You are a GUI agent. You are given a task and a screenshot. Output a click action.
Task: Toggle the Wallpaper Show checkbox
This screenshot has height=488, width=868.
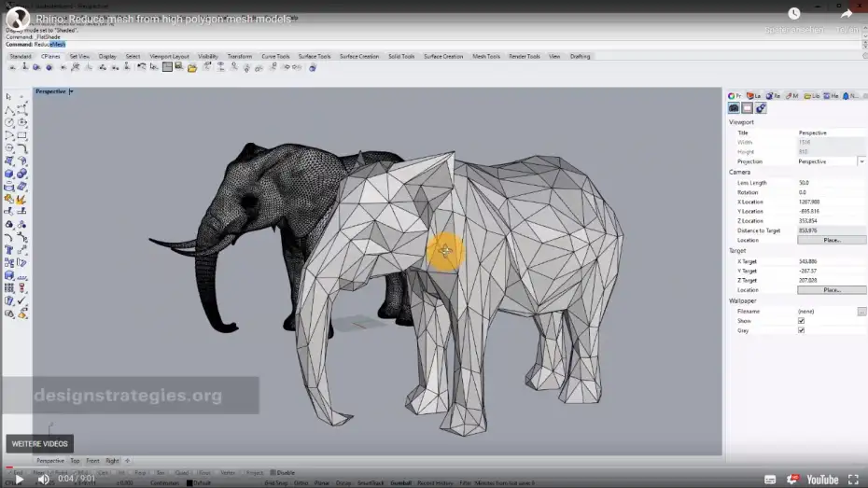(801, 321)
